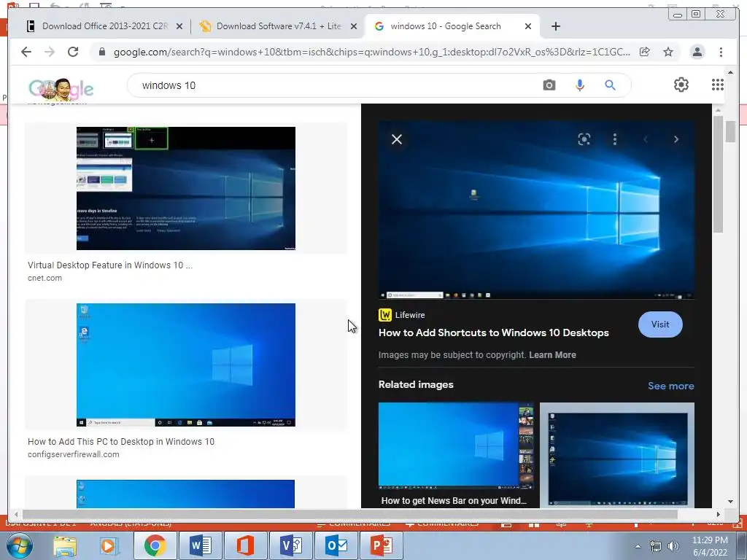Select the windows 10 Google Search tab
Viewport: 747px width, 560px height.
(x=446, y=26)
